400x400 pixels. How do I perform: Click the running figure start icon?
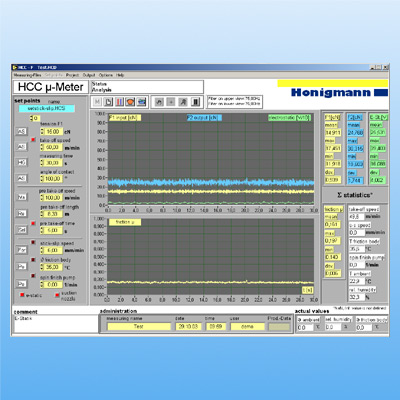[x=183, y=102]
